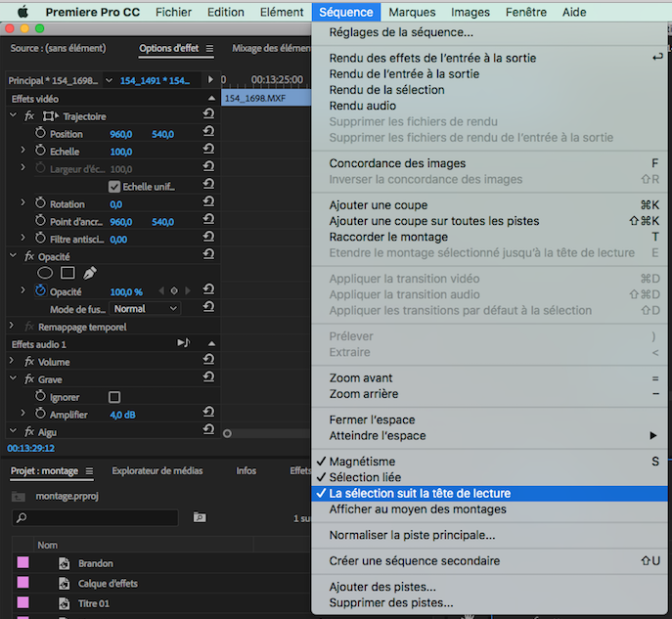Collapse the Trajectoire effect group

point(13,115)
